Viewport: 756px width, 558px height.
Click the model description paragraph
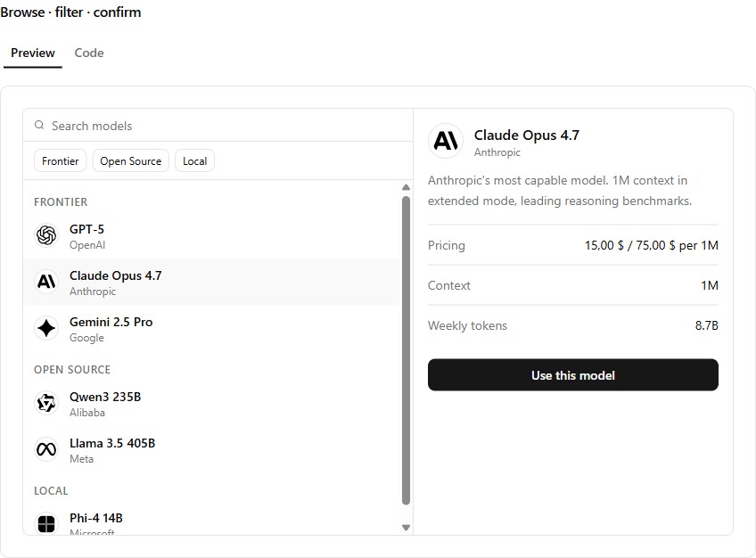pos(560,191)
